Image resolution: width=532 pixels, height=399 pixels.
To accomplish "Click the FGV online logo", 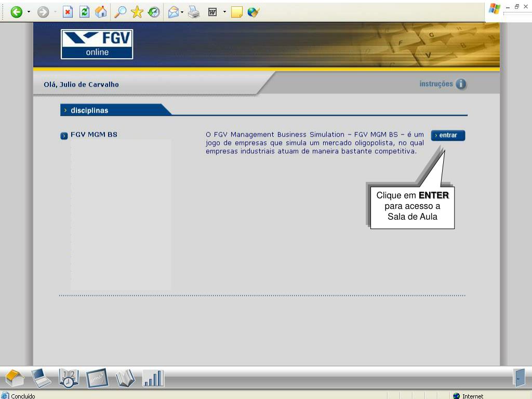I will coord(97,44).
